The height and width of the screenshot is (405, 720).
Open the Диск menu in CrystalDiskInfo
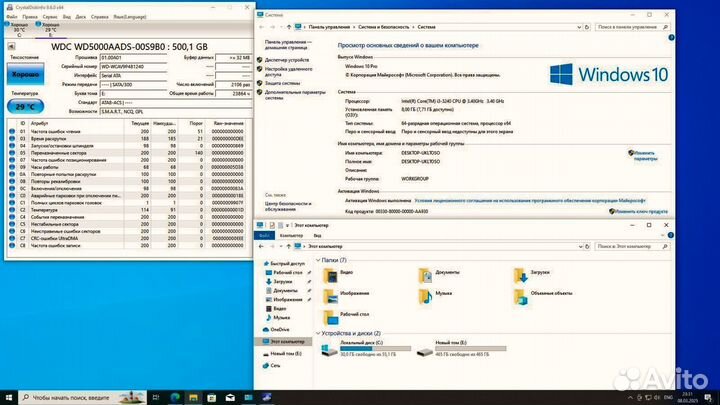(x=81, y=17)
